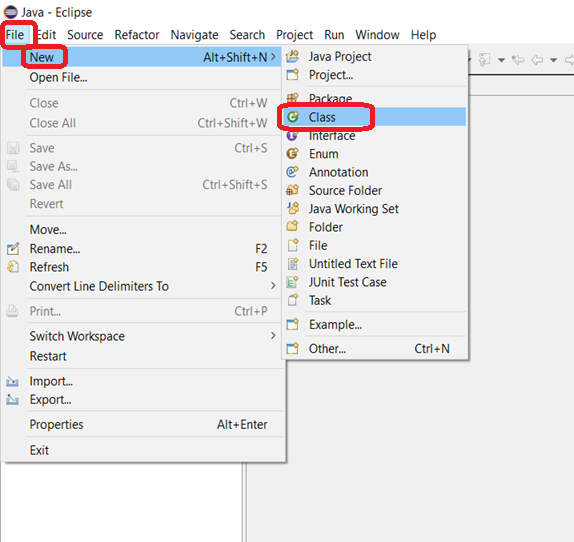574x542 pixels.
Task: Click the File icon in New submenu
Action: click(x=293, y=245)
